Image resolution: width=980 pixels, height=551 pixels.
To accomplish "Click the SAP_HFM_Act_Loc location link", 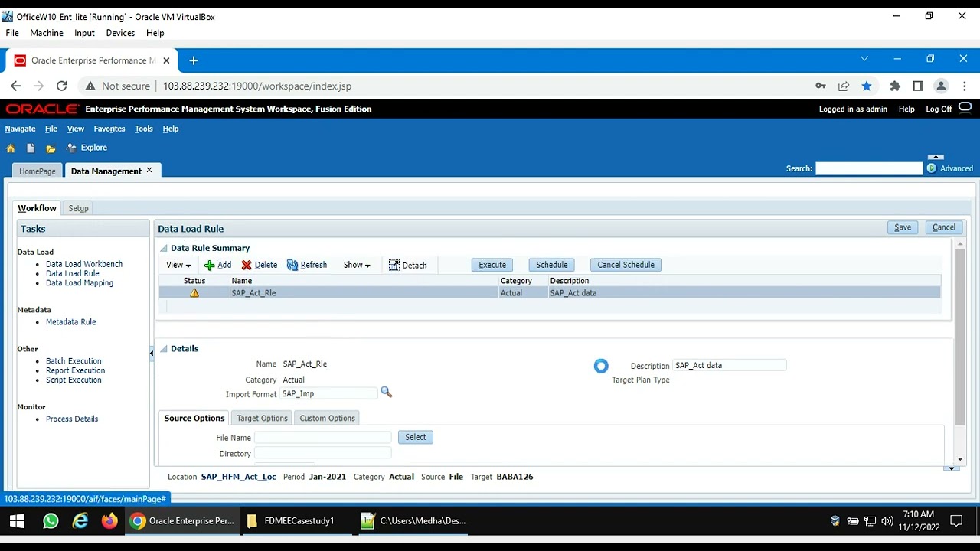I will tap(239, 477).
